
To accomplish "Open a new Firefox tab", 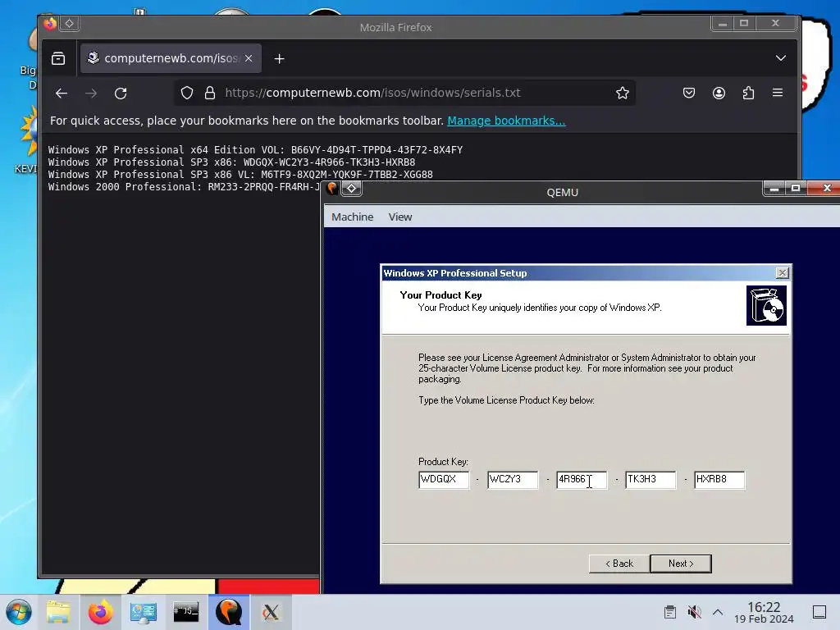I will 279,58.
